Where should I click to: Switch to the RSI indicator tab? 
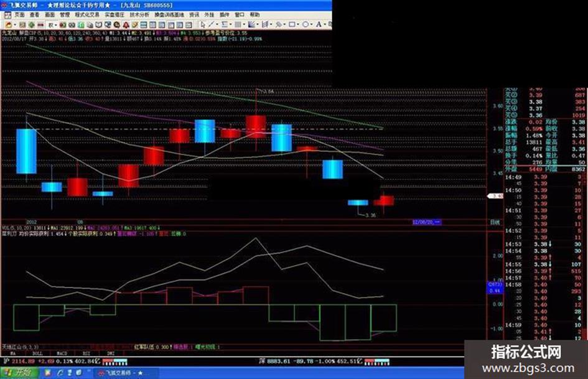point(86,353)
